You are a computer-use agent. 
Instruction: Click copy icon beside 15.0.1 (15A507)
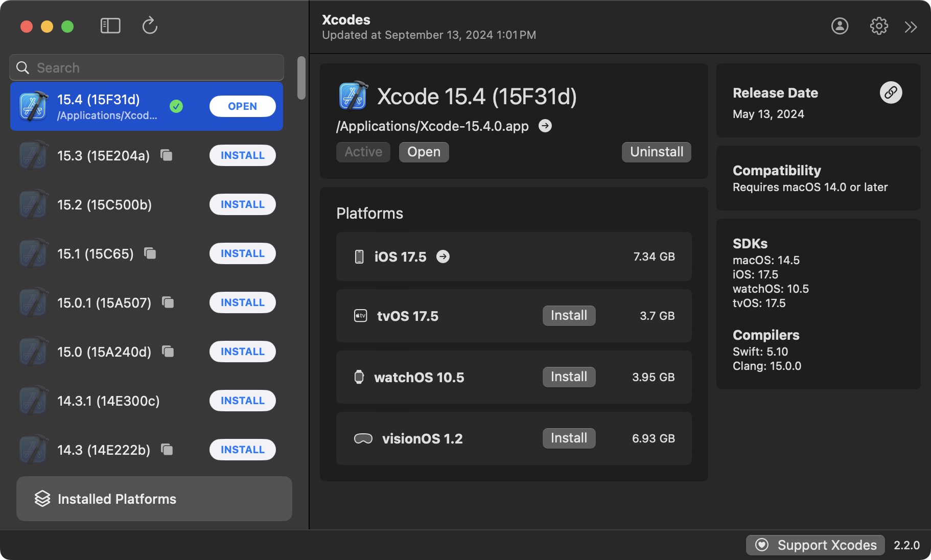(x=168, y=302)
